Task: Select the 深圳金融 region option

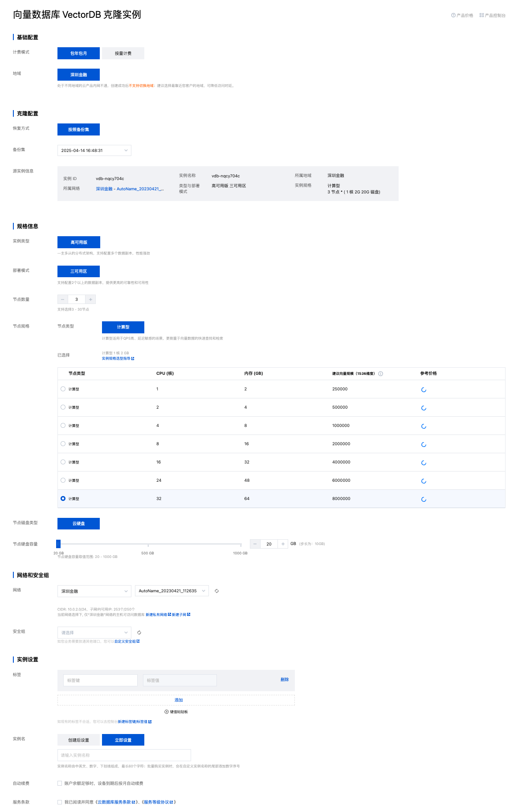Action: [x=78, y=74]
